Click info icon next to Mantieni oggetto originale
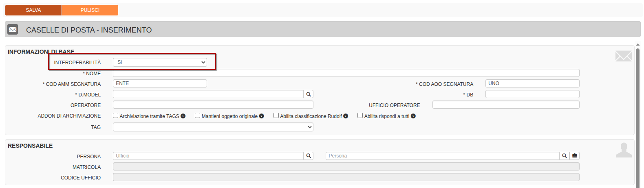 point(261,116)
